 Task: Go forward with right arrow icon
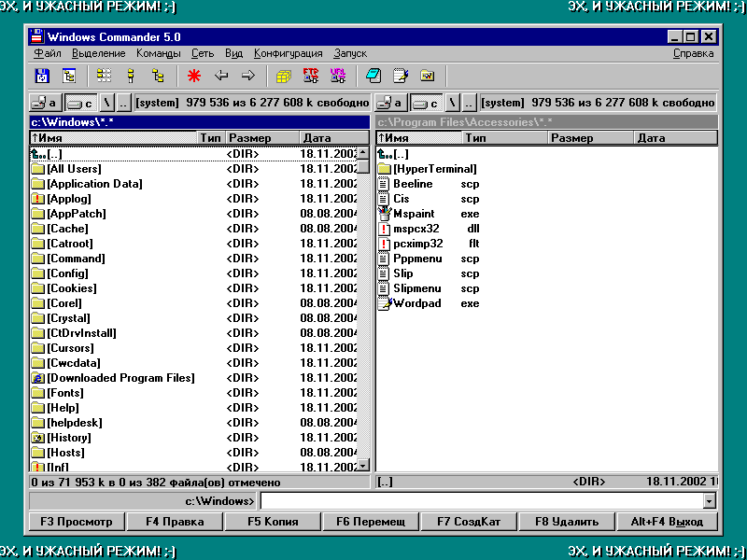pyautogui.click(x=248, y=76)
